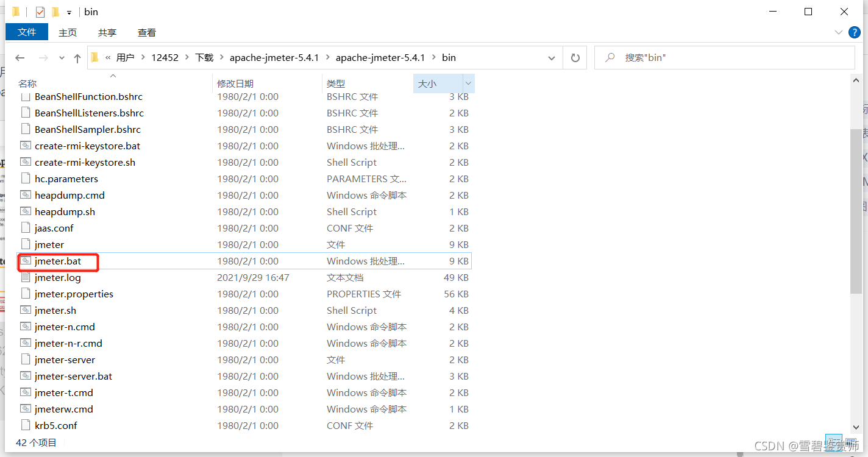Click the PARAMETERS type cell
Viewport: 868px width, 457px height.
click(366, 179)
